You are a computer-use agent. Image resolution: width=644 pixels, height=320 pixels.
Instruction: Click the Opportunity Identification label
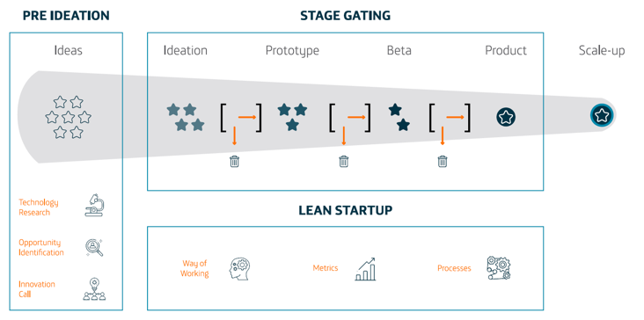(x=41, y=247)
